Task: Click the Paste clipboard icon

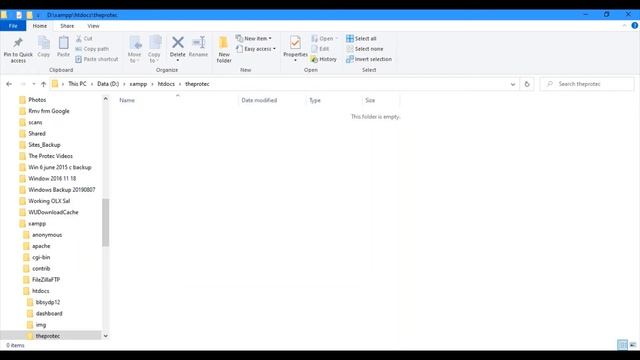Action: coord(63,42)
